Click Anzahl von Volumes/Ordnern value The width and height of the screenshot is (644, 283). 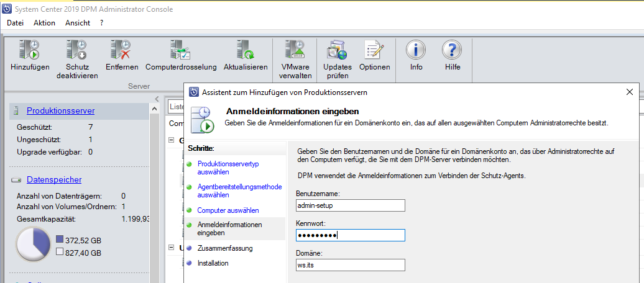[123, 207]
